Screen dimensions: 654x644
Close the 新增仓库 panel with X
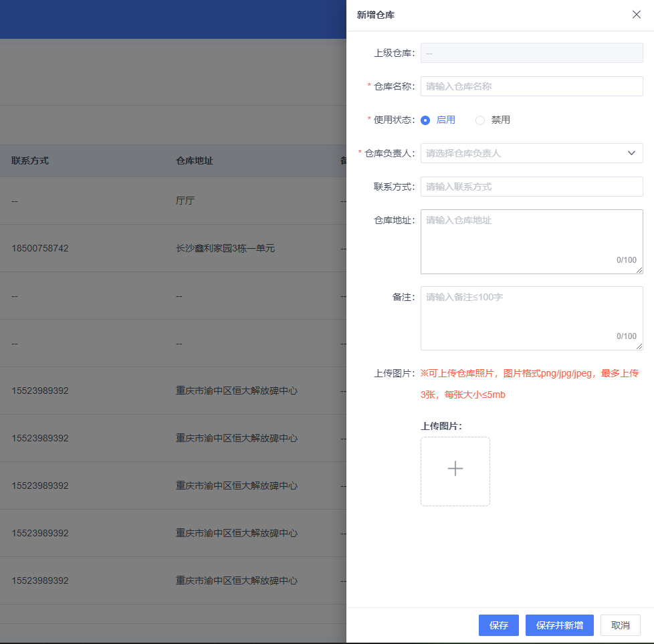[636, 15]
